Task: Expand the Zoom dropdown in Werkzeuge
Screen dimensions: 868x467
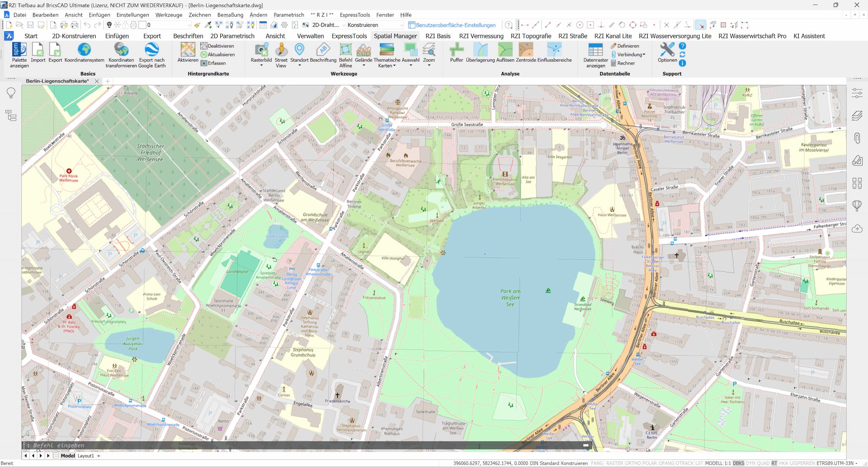Action: [x=429, y=65]
